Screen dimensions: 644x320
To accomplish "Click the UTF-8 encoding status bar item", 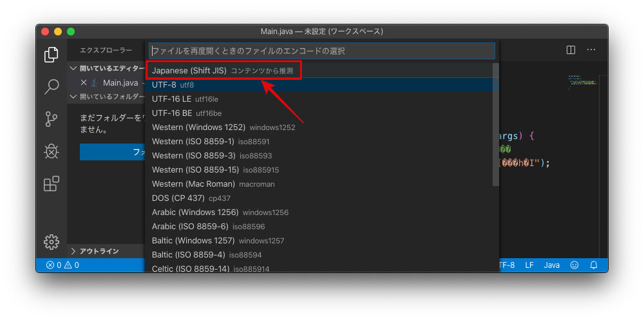I will [x=507, y=265].
